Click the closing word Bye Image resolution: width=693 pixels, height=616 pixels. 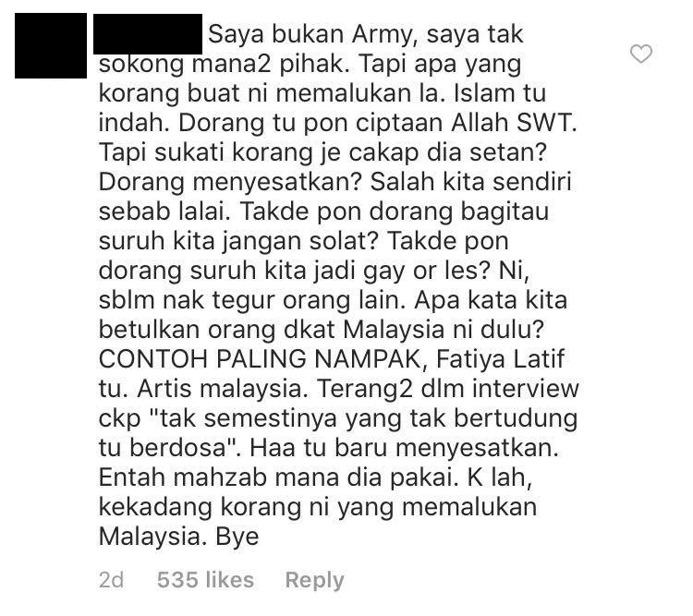[237, 537]
